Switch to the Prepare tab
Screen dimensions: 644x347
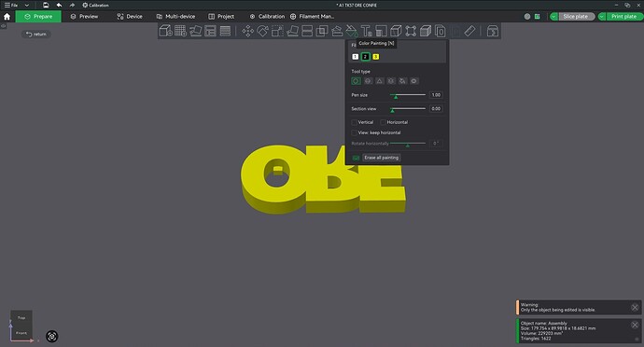[x=38, y=17]
